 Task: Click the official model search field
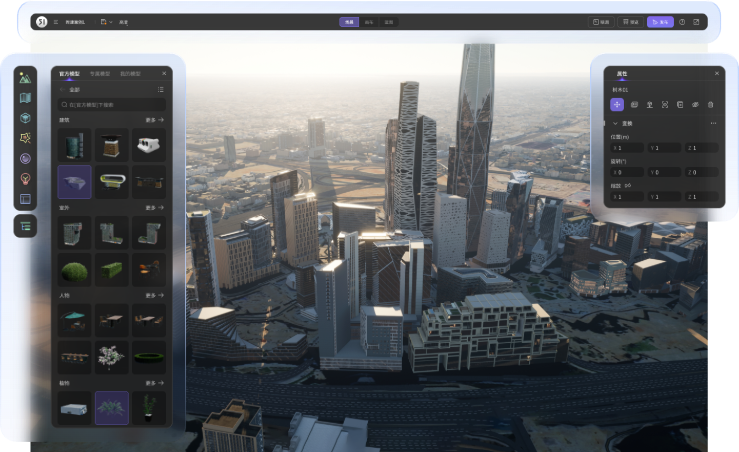pos(112,104)
